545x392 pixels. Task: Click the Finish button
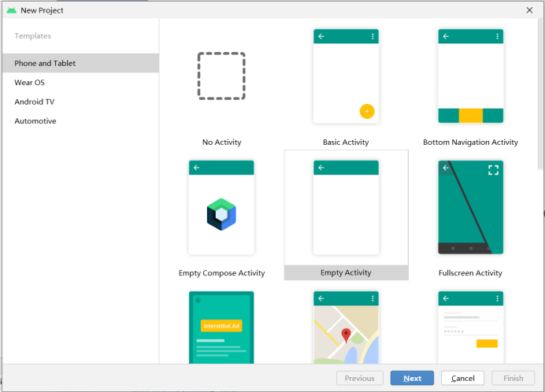[x=513, y=378]
